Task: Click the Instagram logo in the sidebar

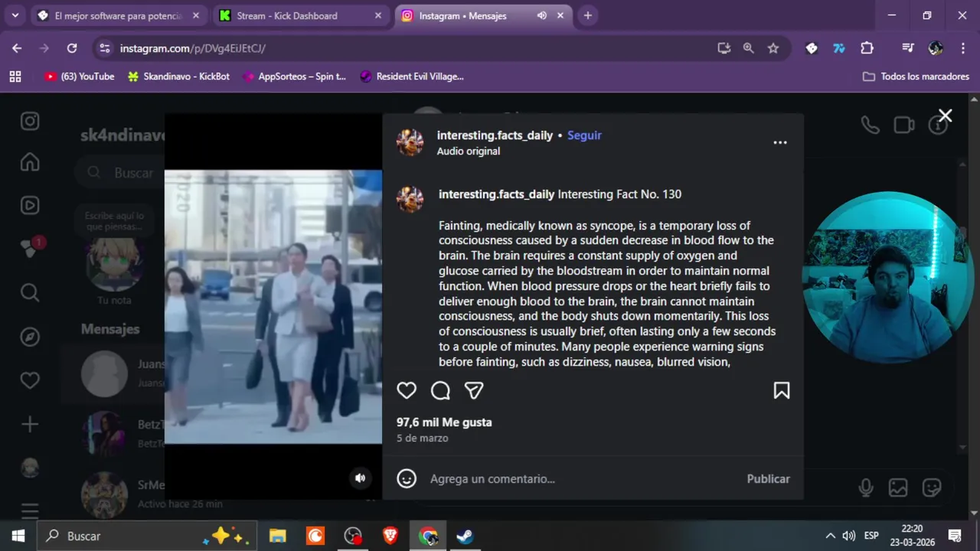Action: (x=30, y=121)
